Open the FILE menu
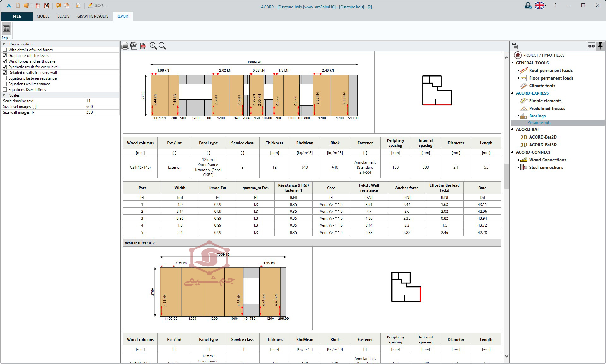This screenshot has width=606, height=364. 17,16
